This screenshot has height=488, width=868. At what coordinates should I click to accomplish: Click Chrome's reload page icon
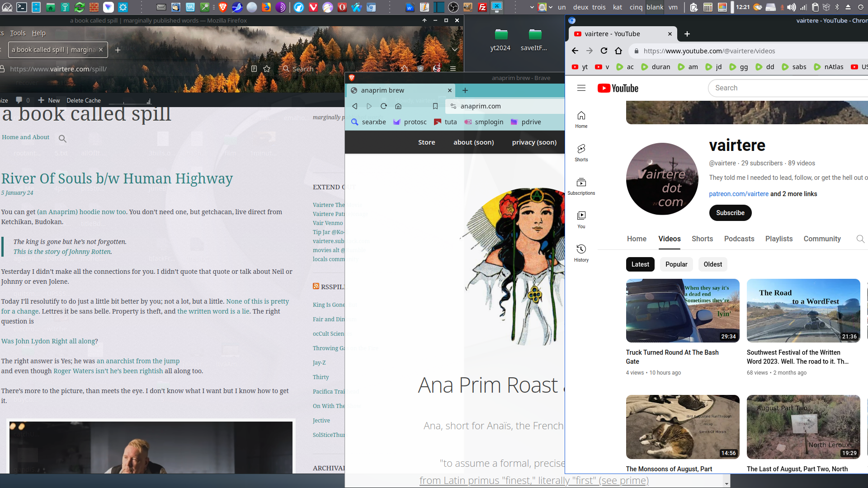(x=604, y=51)
